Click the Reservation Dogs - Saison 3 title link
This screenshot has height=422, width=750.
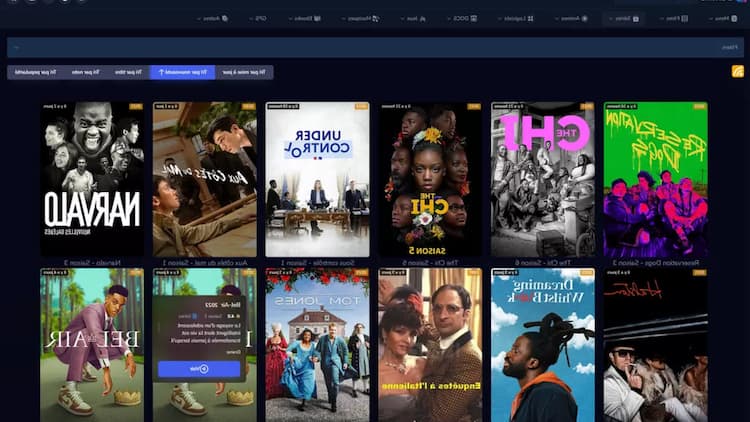656,263
